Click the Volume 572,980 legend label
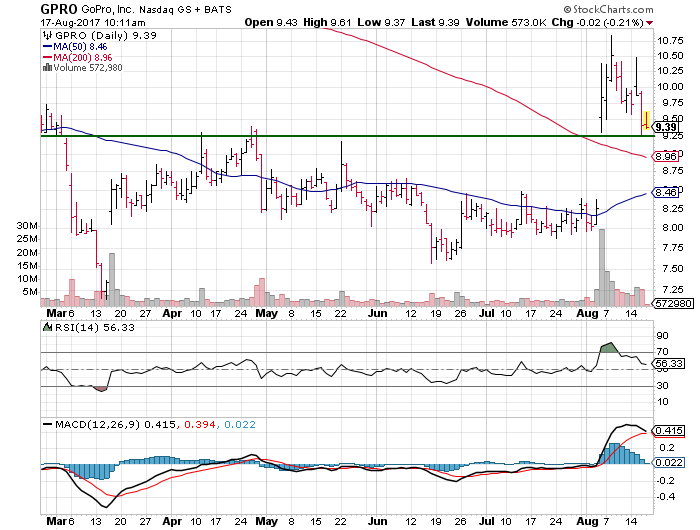 pos(88,68)
